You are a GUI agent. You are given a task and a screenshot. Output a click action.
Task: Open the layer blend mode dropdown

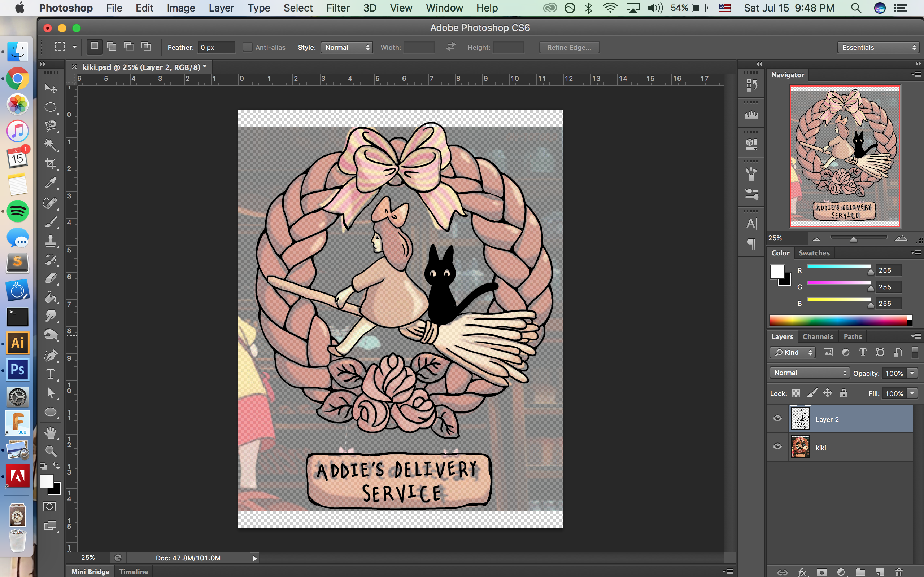(x=809, y=373)
